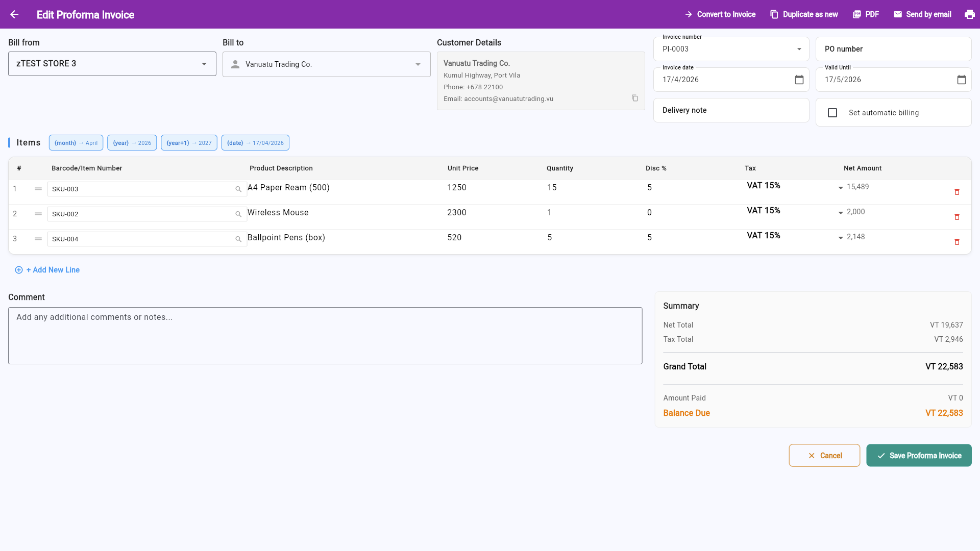Viewport: 980px width, 551px height.
Task: Click into the Comment text area
Action: click(325, 336)
